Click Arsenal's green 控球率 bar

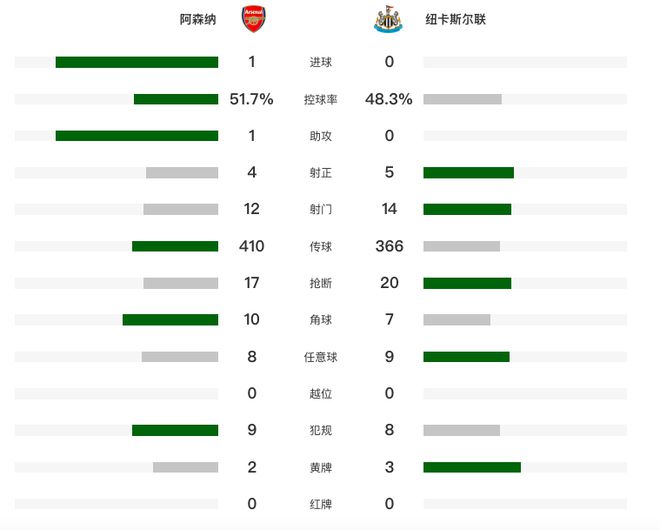pos(176,99)
